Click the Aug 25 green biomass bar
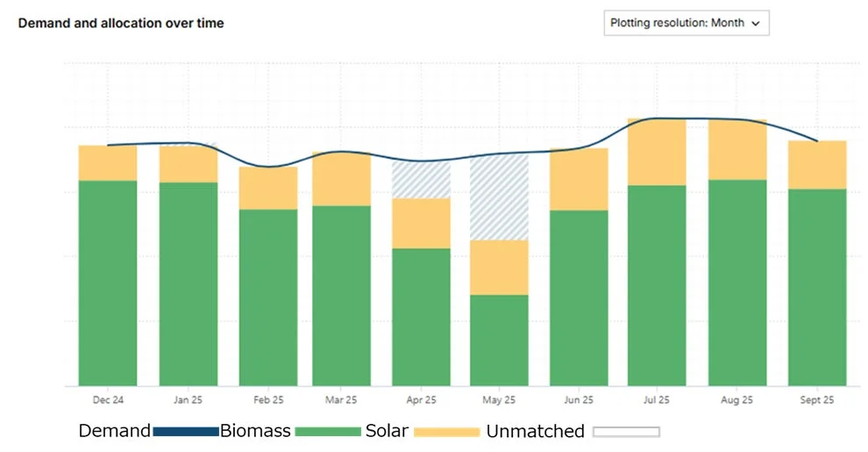The width and height of the screenshot is (868, 452). click(x=737, y=283)
